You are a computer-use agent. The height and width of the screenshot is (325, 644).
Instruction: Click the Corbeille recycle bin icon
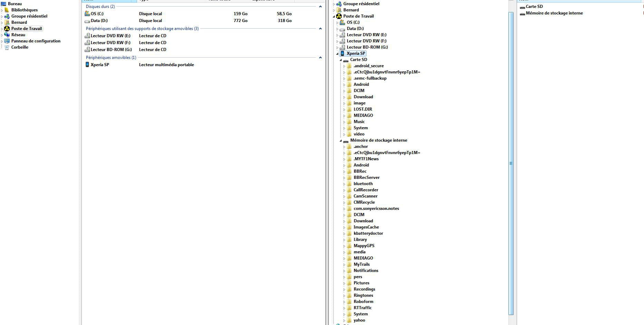[x=7, y=47]
